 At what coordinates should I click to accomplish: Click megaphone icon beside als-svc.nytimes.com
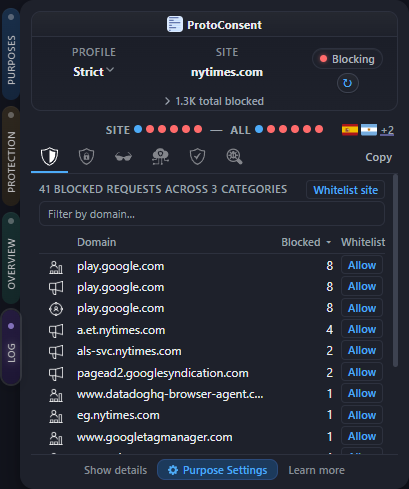56,352
